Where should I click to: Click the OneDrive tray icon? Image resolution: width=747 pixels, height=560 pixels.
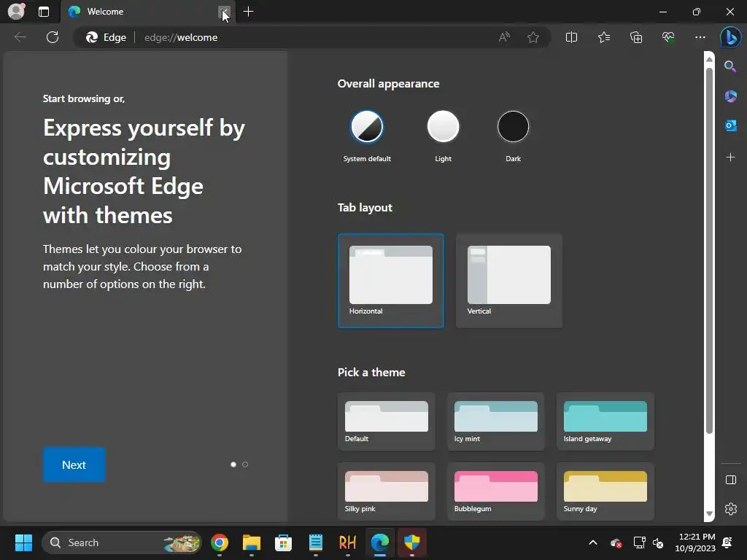pyautogui.click(x=616, y=542)
